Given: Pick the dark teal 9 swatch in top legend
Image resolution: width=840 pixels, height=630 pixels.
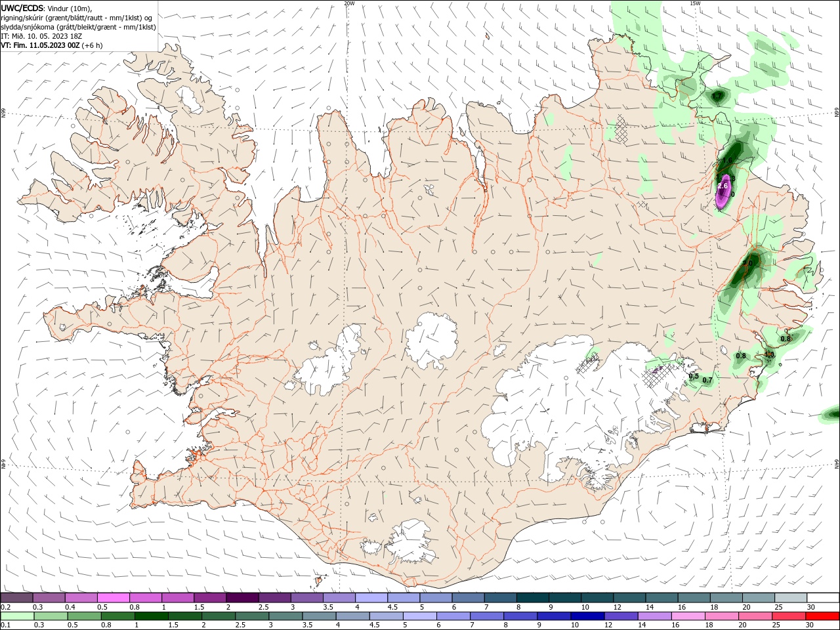Looking at the screenshot, I should (564, 598).
